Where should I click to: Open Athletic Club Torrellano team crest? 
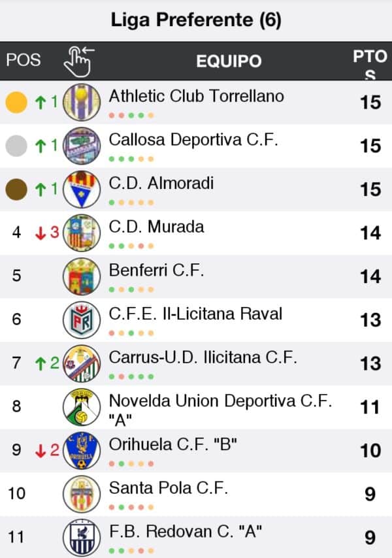[x=82, y=102]
